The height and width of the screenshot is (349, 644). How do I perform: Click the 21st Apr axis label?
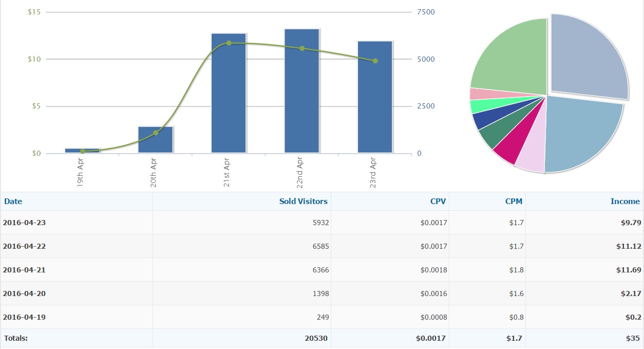coord(226,172)
